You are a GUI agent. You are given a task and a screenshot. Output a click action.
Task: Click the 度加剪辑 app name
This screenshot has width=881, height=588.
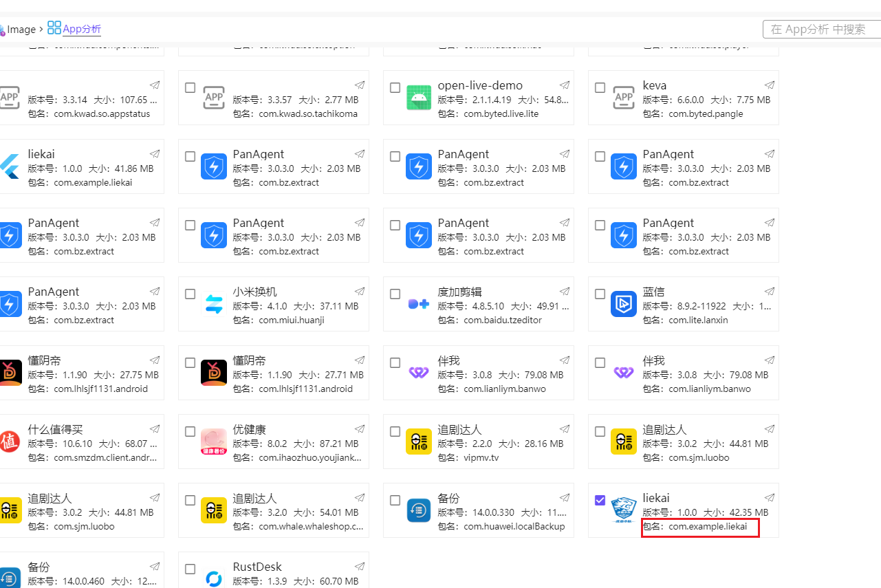[460, 292]
